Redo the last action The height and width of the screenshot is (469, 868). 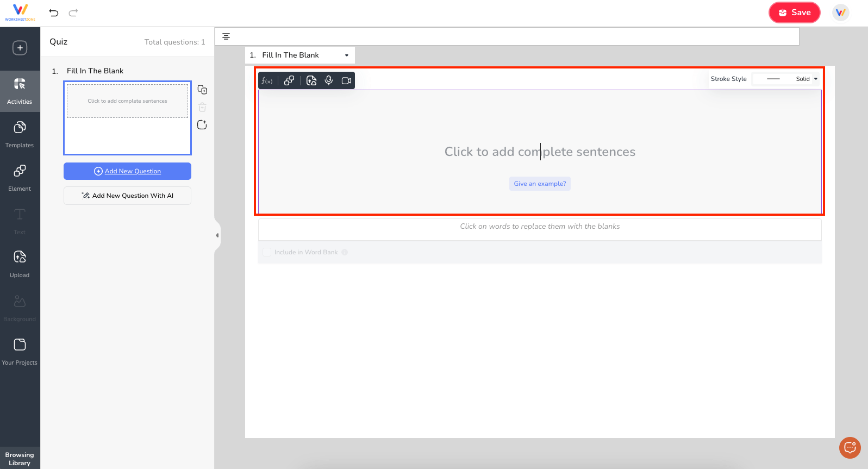pos(73,12)
